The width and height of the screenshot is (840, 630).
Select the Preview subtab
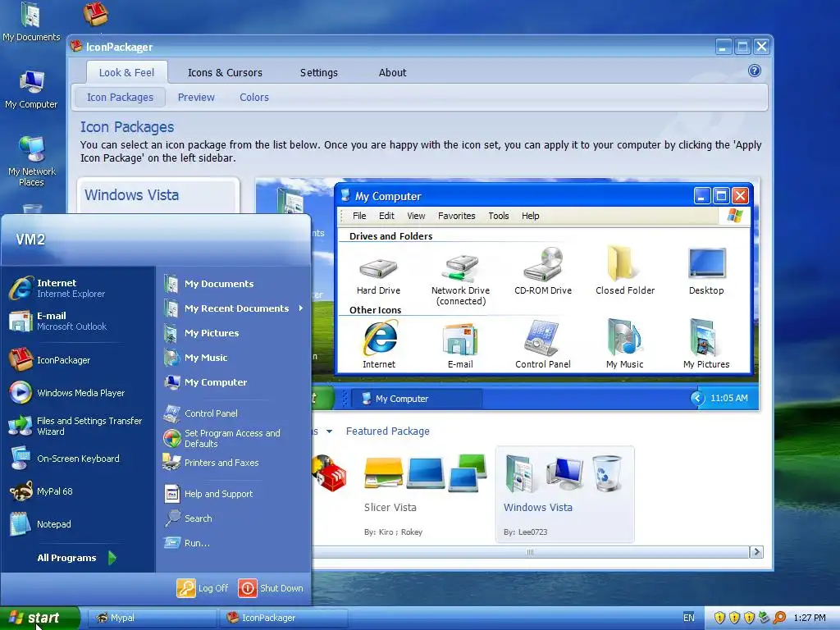click(196, 97)
